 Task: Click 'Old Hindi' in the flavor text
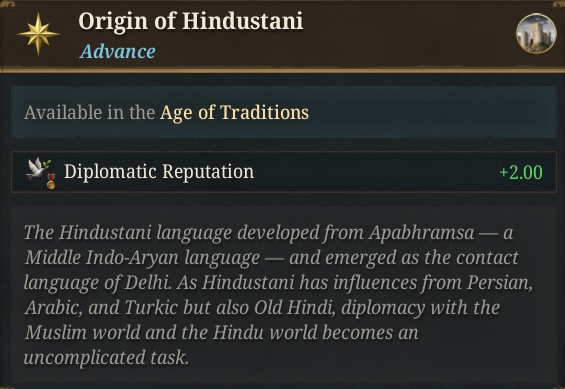[x=293, y=308]
